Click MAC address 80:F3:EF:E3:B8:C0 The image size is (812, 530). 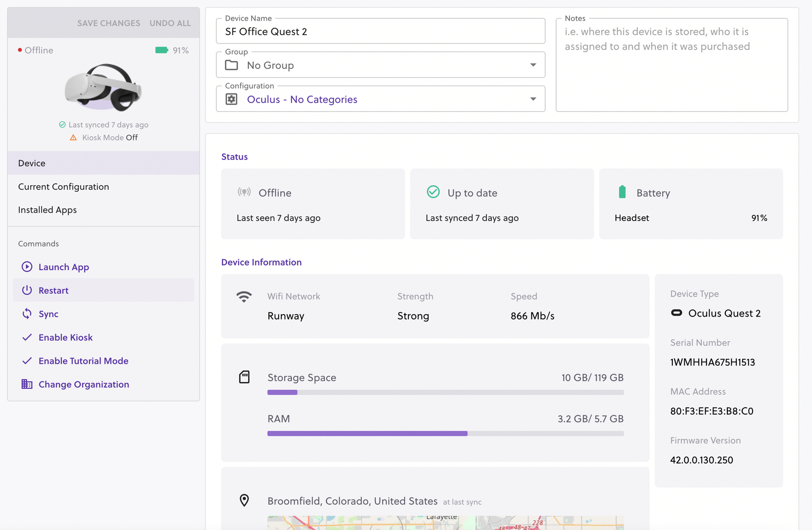(x=711, y=411)
